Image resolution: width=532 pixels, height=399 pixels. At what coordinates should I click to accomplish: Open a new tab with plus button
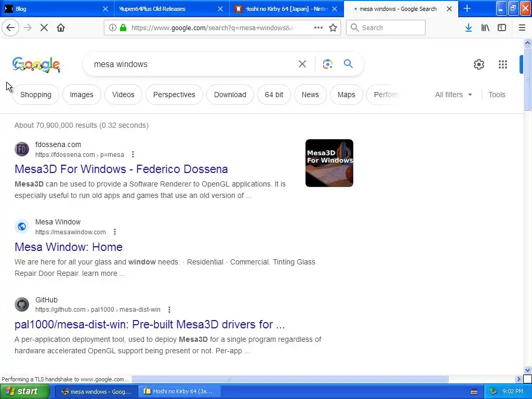(467, 8)
